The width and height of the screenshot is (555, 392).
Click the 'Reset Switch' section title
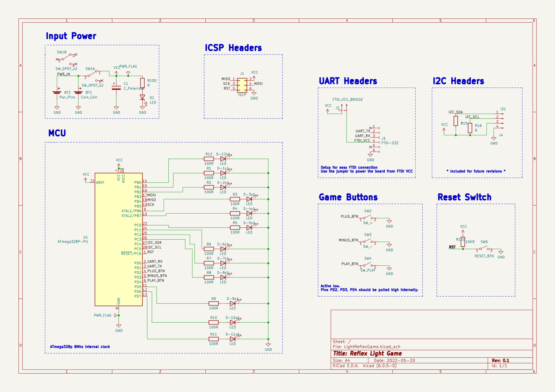click(x=465, y=197)
